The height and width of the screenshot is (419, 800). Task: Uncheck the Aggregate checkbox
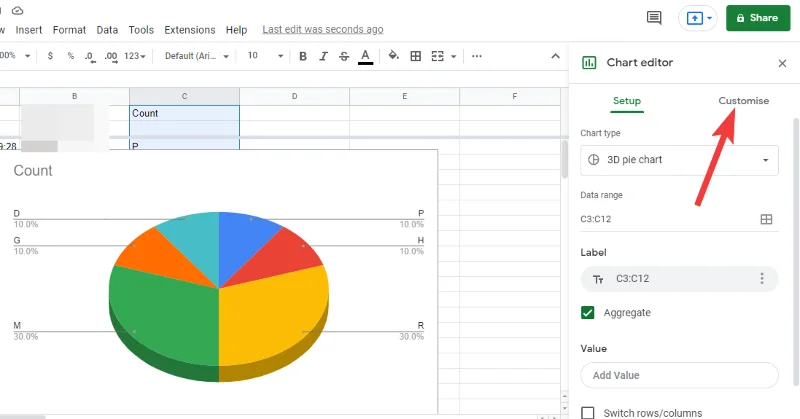click(x=588, y=312)
